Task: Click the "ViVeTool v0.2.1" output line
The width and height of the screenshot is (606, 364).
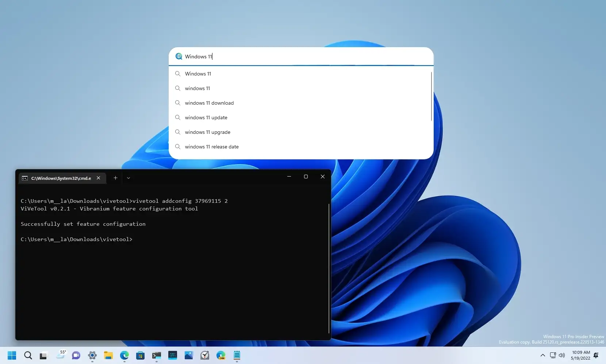Action: click(x=109, y=209)
